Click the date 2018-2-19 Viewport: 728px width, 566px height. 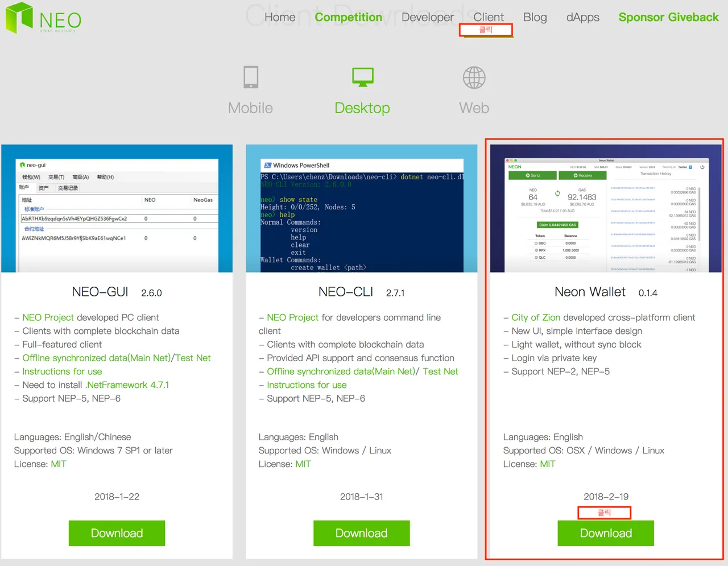pos(606,497)
